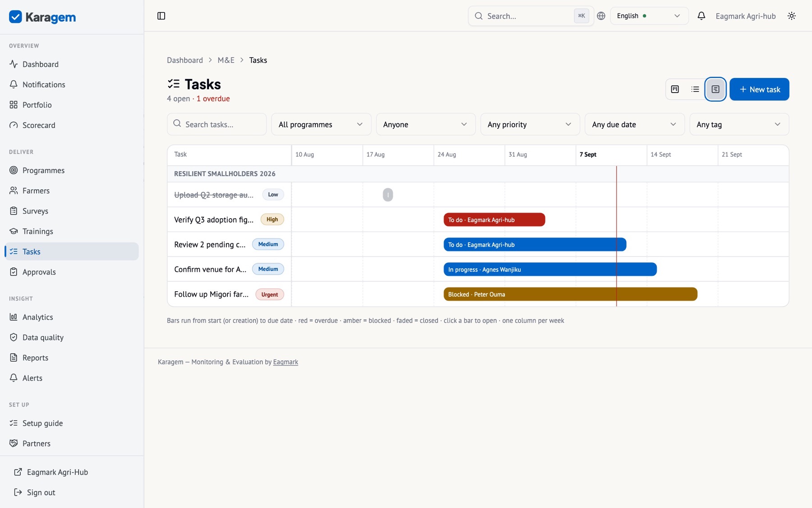Expand the All programmes filter
Image resolution: width=812 pixels, height=508 pixels.
(321, 124)
